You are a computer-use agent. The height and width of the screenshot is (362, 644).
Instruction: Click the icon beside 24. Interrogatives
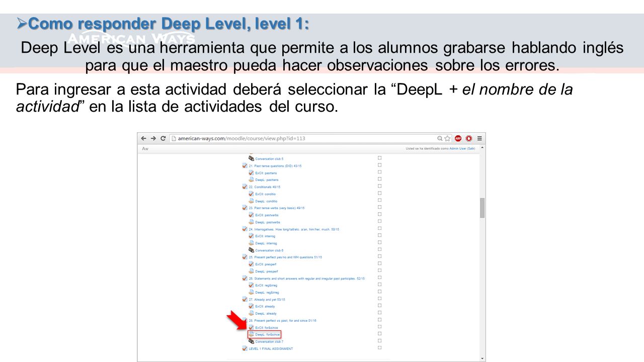point(245,229)
